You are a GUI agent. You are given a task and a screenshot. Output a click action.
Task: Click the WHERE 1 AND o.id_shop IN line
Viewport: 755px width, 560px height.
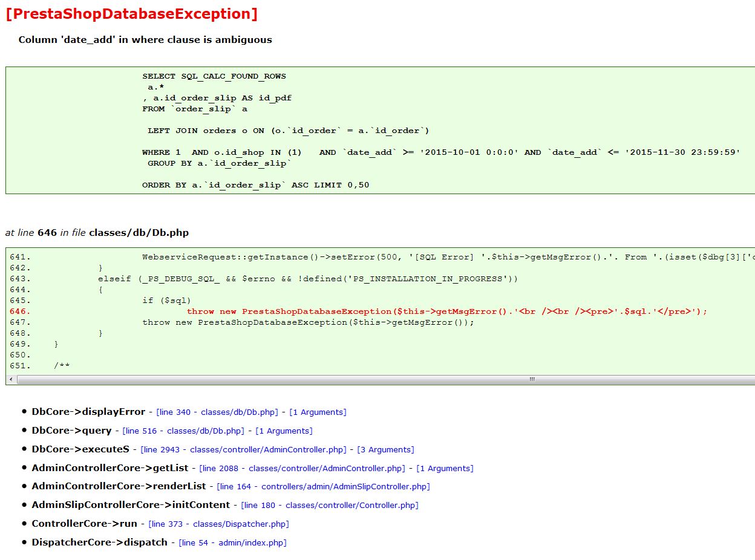(441, 152)
